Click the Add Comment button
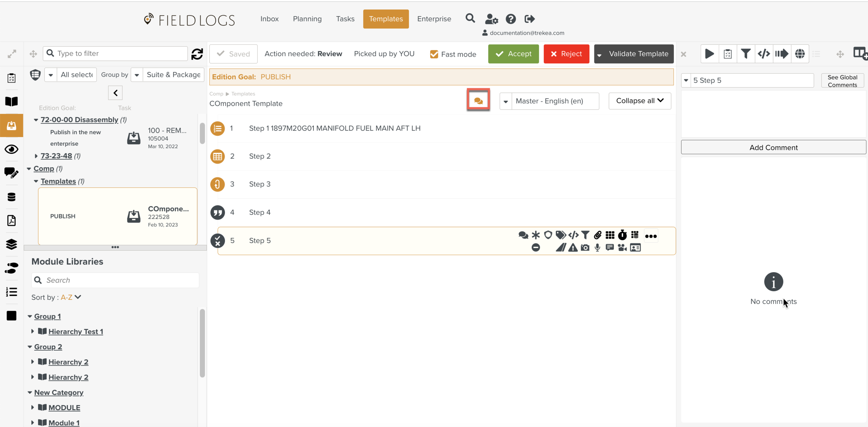Screen dimensions: 868x427 coord(773,147)
